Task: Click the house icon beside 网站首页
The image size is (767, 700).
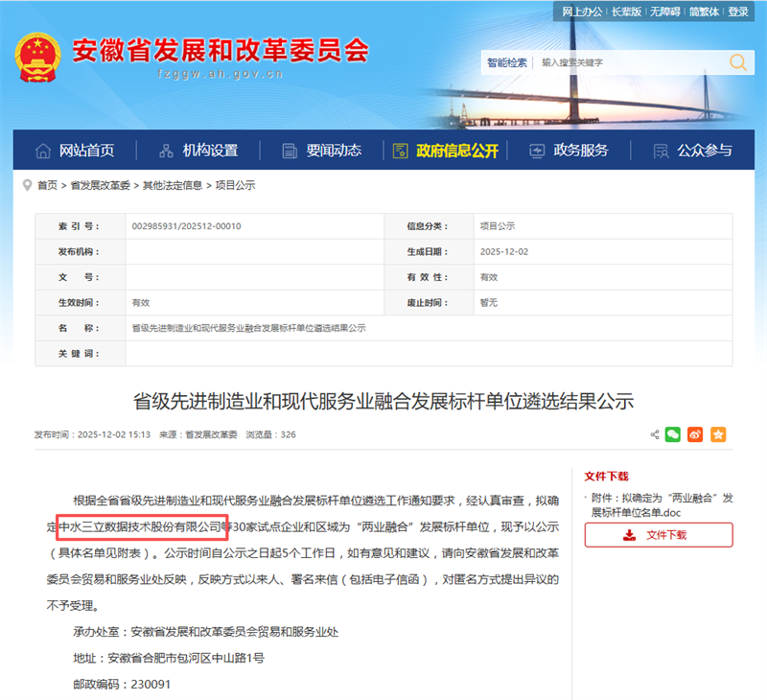Action: click(x=42, y=151)
